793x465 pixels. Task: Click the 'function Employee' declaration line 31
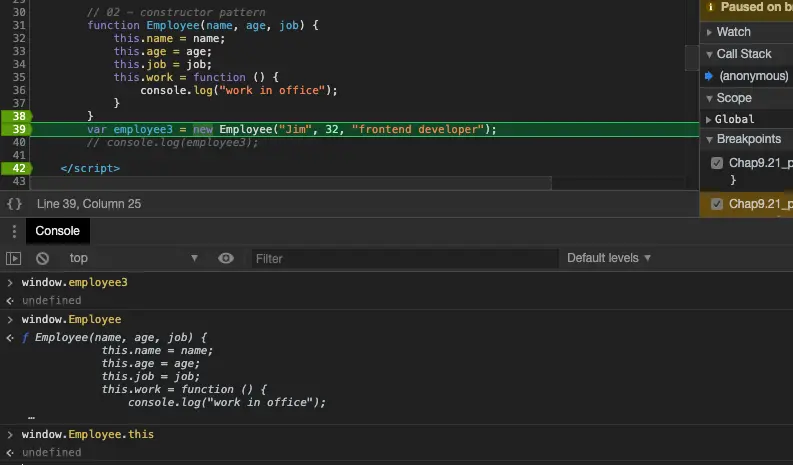(203, 25)
